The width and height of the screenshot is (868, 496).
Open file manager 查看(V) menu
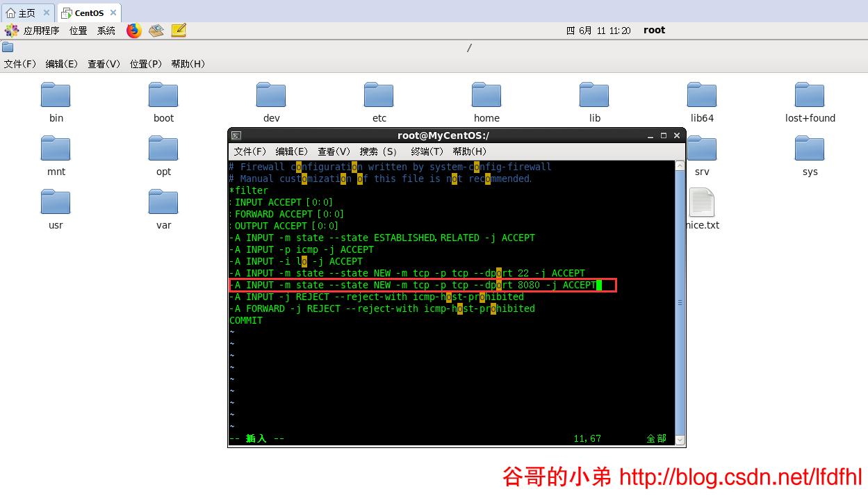point(104,64)
